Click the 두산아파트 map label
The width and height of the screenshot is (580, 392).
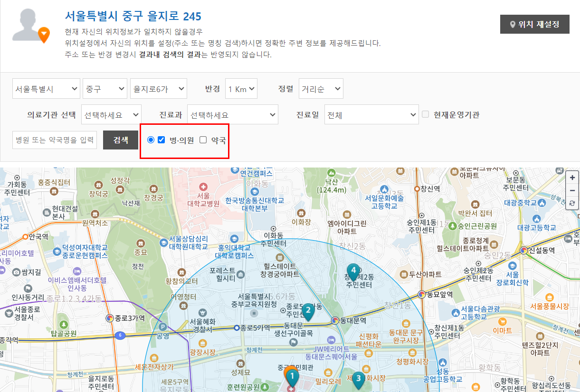(x=425, y=274)
